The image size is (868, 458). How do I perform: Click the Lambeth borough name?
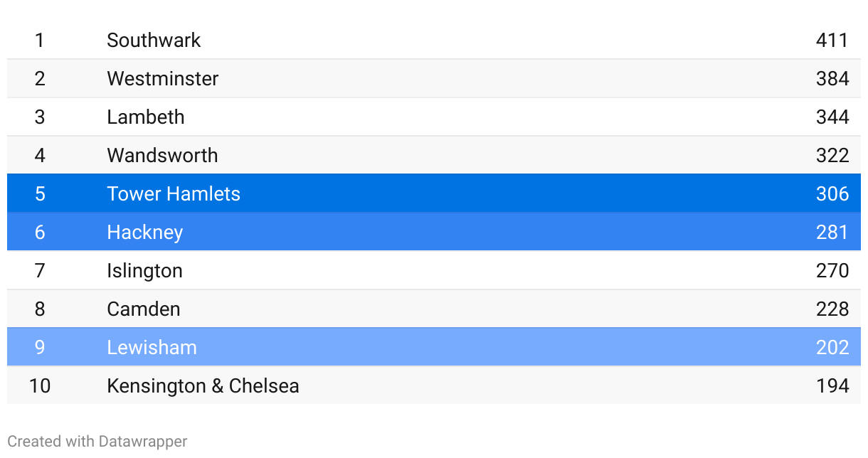pyautogui.click(x=145, y=117)
